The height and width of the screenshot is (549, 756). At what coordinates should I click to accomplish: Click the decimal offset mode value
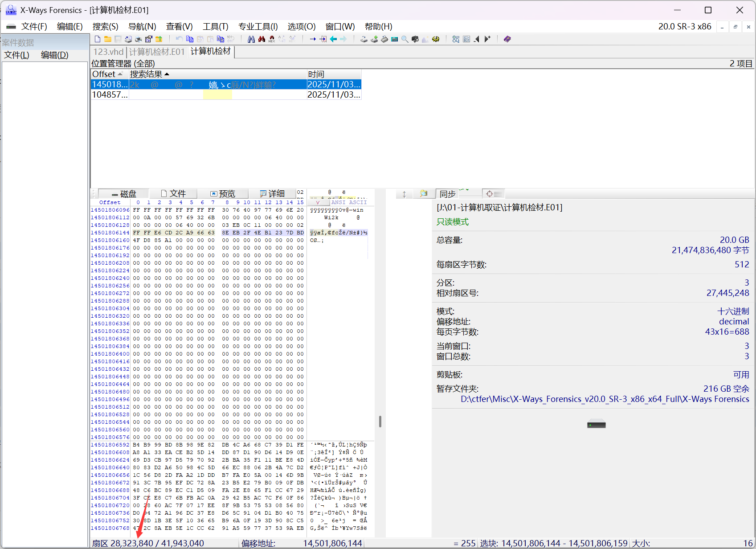point(734,322)
